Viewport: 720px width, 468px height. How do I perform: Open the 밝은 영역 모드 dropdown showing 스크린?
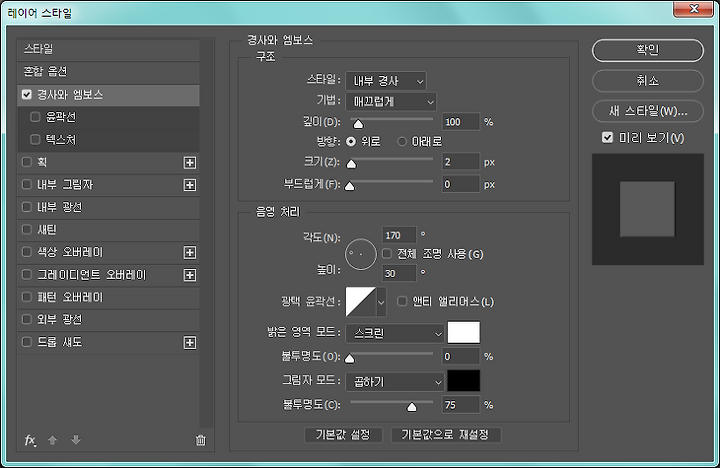[x=395, y=333]
